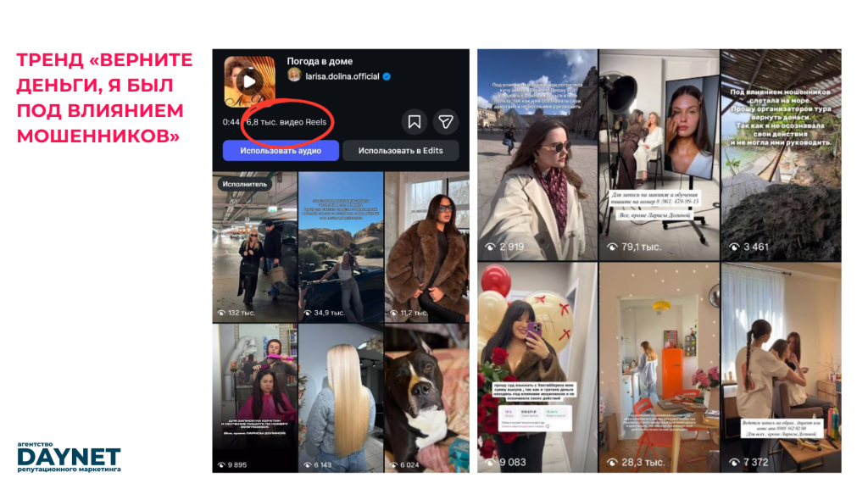The image size is (868, 489).
Task: Click the DAYNET agency logo
Action: [69, 457]
